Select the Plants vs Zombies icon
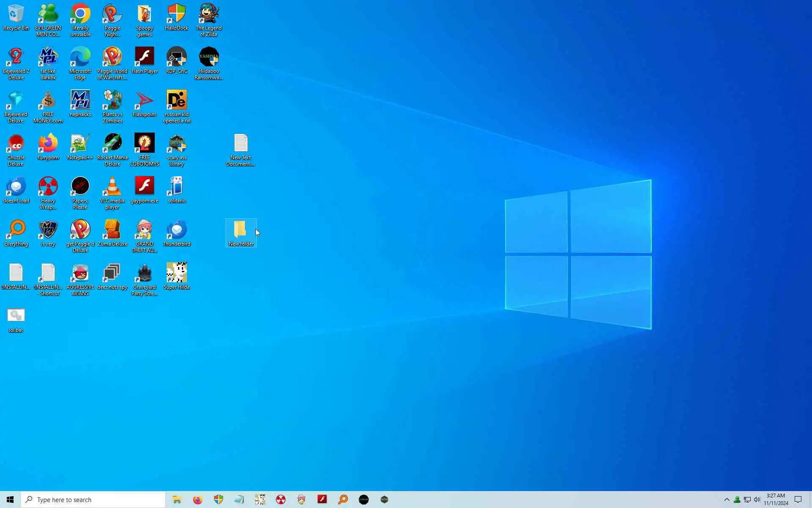This screenshot has width=812, height=508. coord(112,101)
